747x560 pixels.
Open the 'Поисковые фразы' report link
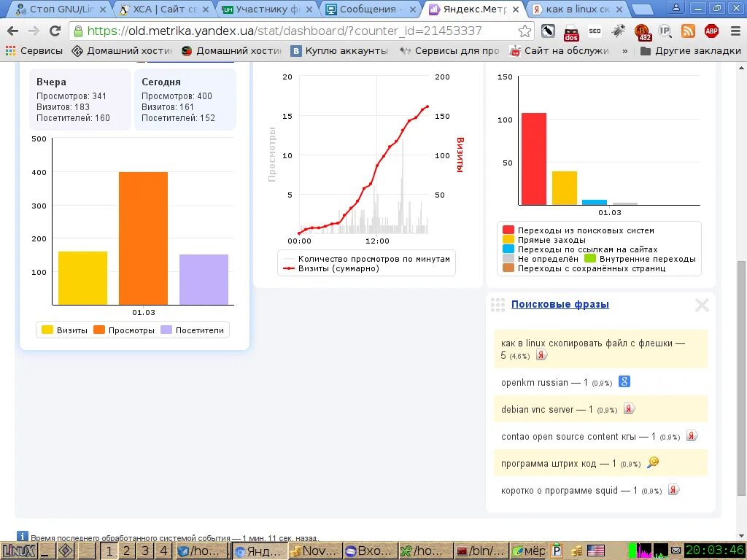point(560,304)
